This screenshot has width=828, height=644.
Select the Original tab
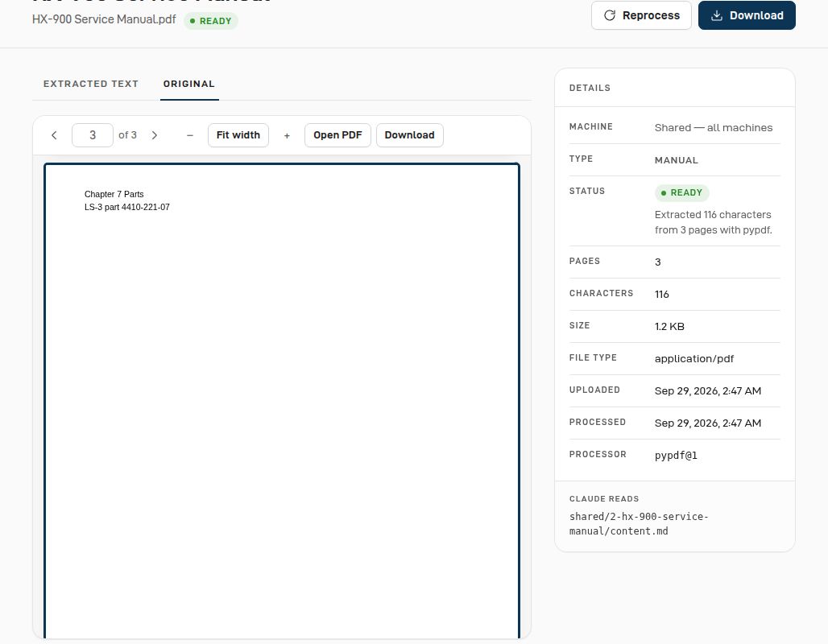pyautogui.click(x=189, y=84)
